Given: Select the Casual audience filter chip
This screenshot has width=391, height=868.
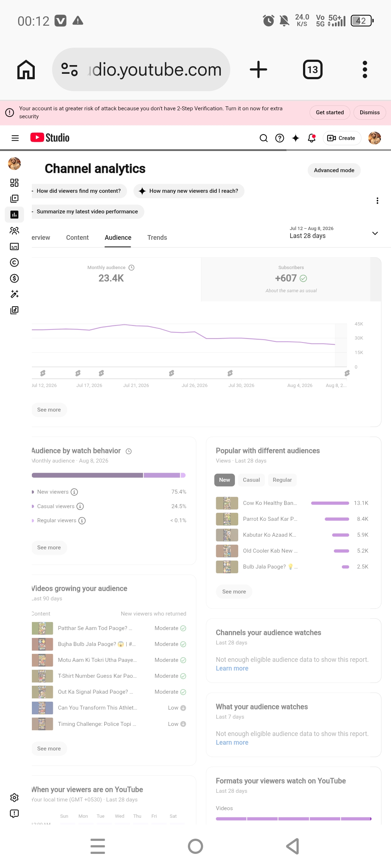Looking at the screenshot, I should [251, 480].
